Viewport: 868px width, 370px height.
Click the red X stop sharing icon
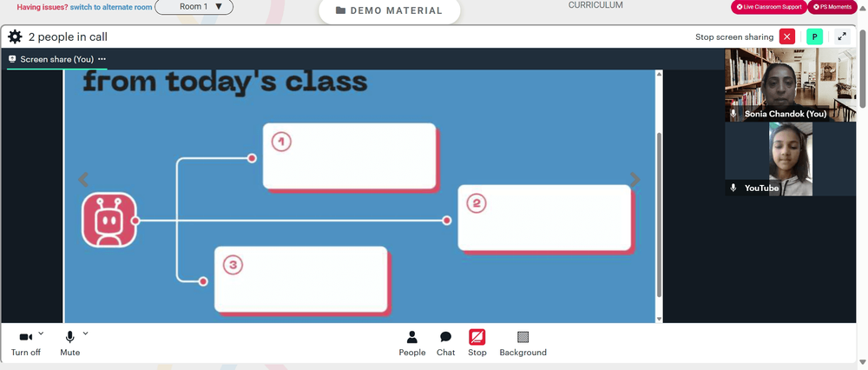786,37
